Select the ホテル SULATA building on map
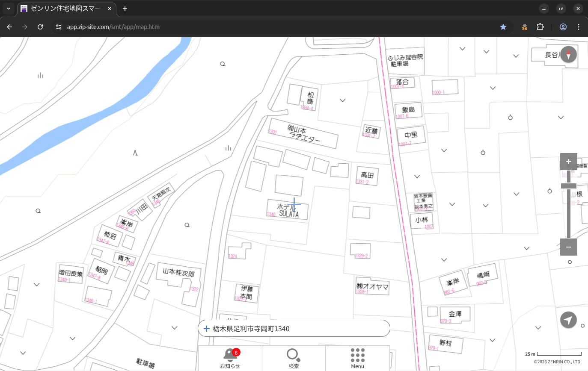The width and height of the screenshot is (588, 371). point(288,210)
